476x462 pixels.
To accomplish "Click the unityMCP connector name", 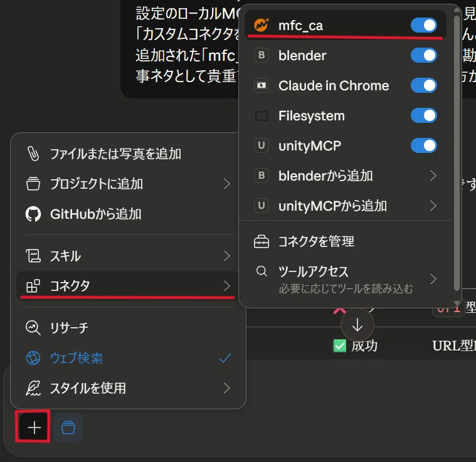I will pos(310,145).
